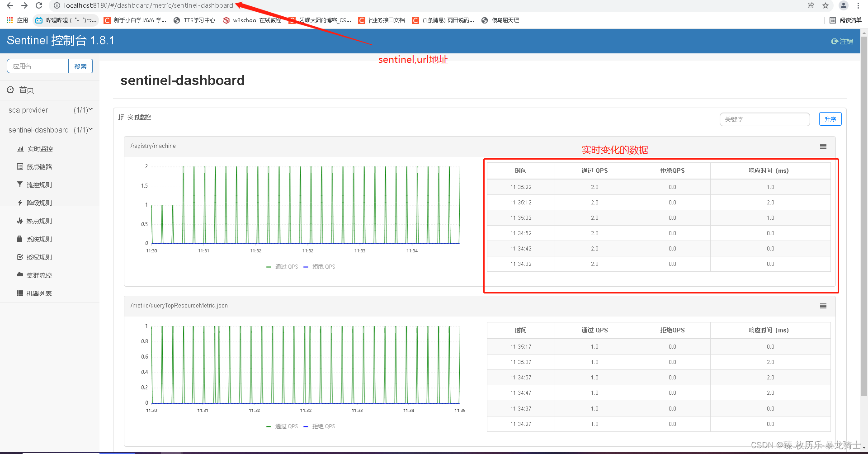Expand the sca-provider application entry
Viewport: 868px width, 454px height.
pos(50,110)
